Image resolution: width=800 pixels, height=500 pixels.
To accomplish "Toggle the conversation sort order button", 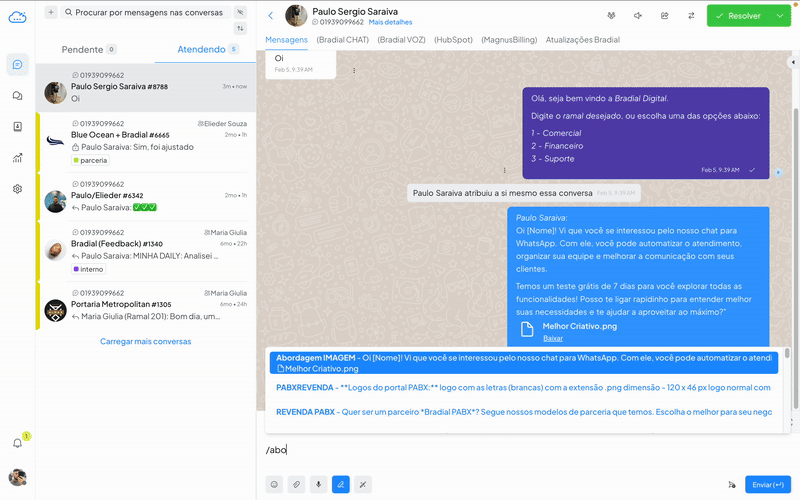I will click(240, 29).
